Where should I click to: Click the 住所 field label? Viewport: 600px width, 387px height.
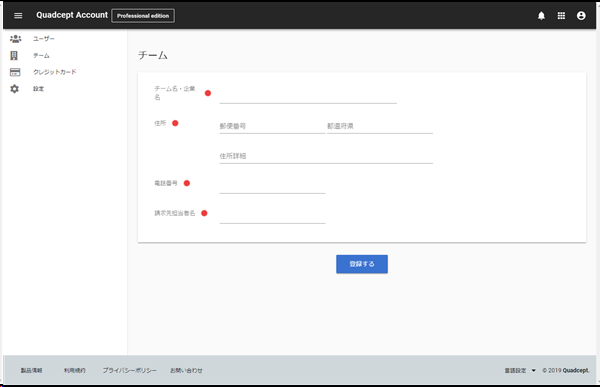[160, 123]
